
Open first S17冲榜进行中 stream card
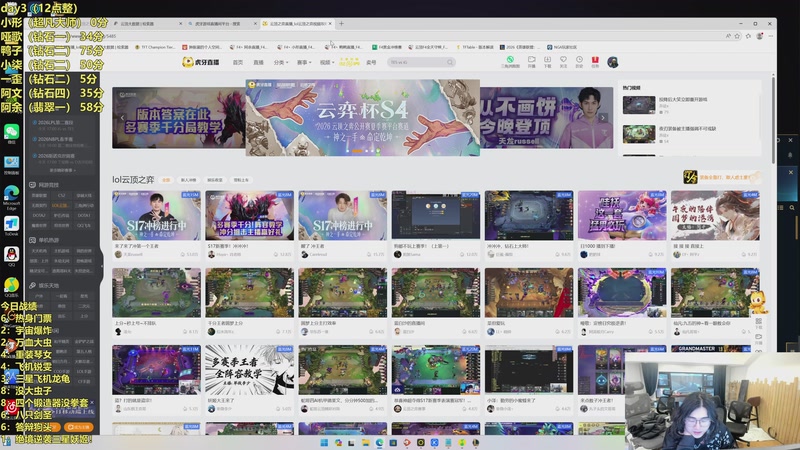click(156, 215)
